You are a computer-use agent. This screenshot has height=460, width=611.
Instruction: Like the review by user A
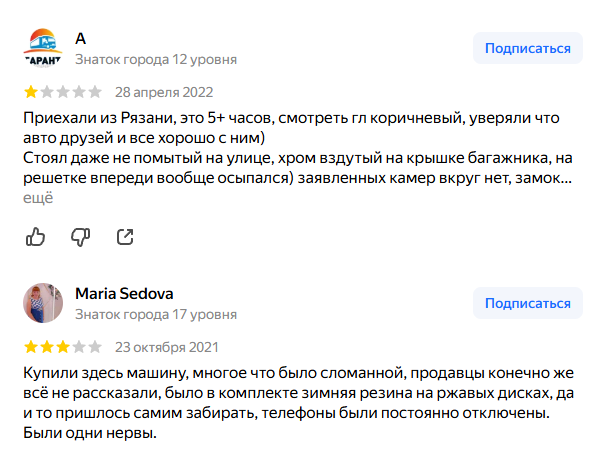coord(35,237)
